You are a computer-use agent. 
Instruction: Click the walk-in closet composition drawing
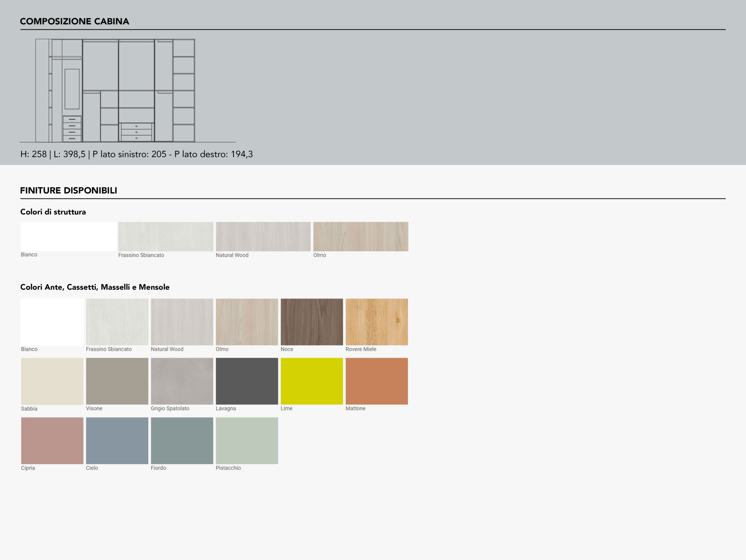click(115, 90)
